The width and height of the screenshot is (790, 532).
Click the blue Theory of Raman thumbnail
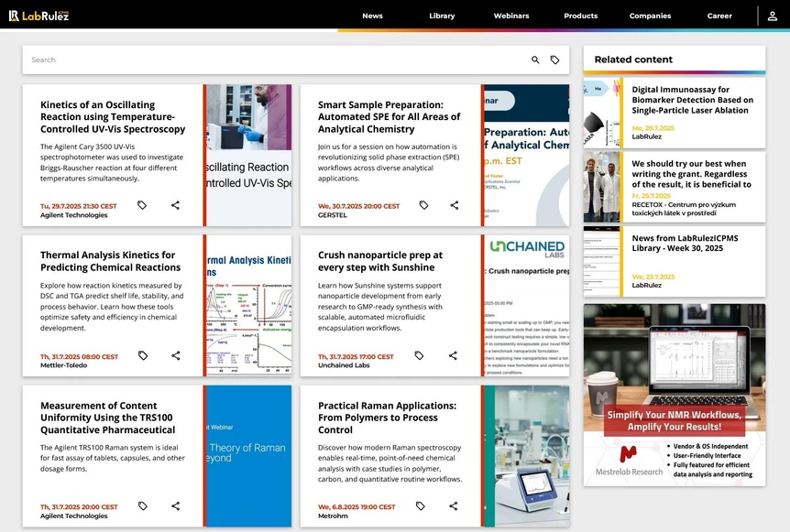click(x=249, y=456)
